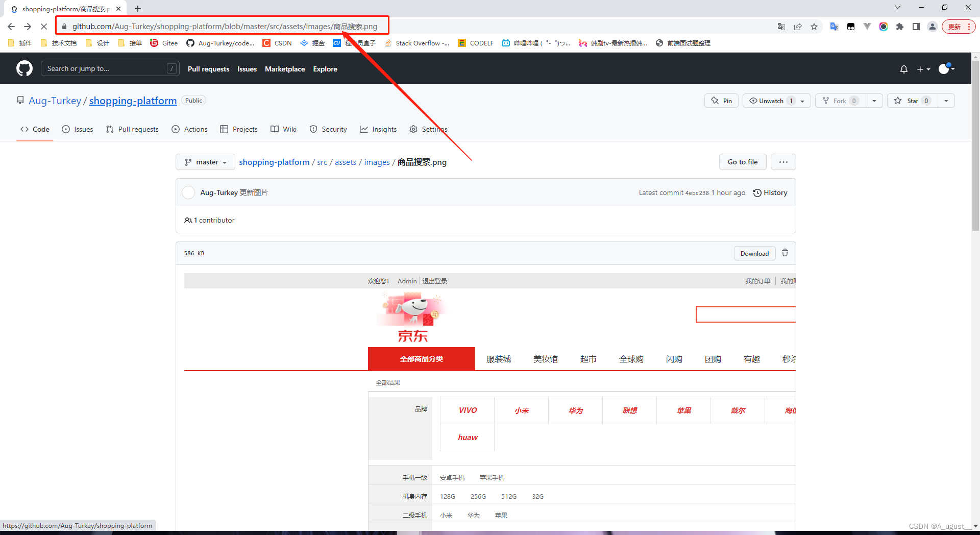The image size is (980, 535).
Task: Download the 商品搜索.png file
Action: [x=754, y=253]
